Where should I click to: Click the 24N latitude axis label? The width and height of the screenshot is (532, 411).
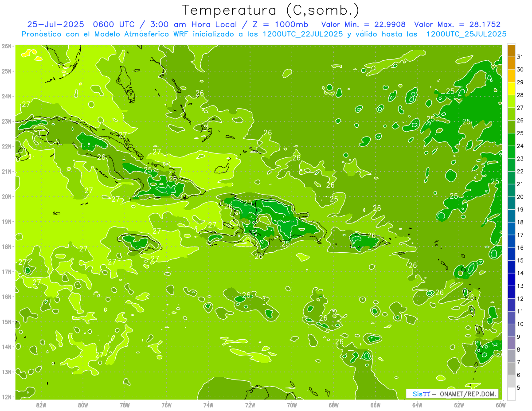[x=6, y=96]
